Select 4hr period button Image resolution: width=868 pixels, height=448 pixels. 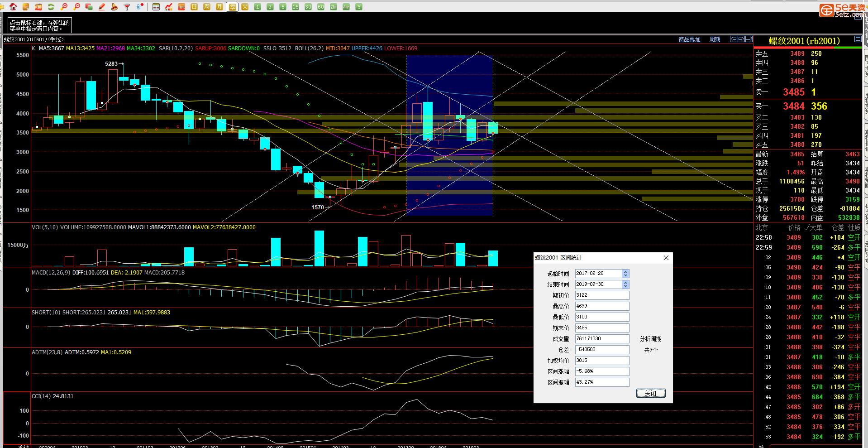pyautogui.click(x=346, y=7)
